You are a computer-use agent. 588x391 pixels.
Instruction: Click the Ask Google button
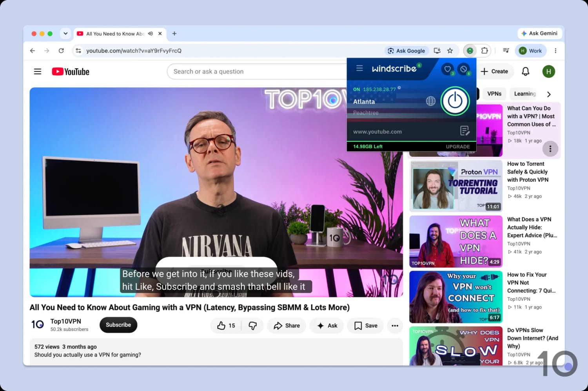(x=406, y=51)
